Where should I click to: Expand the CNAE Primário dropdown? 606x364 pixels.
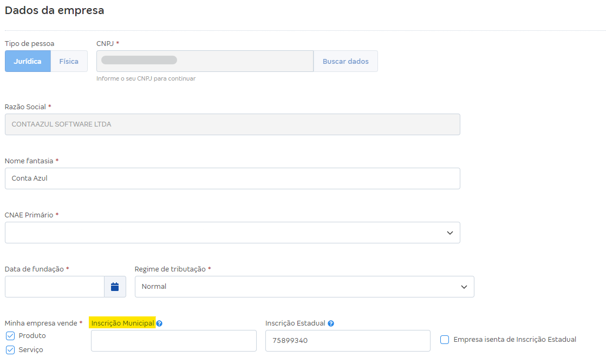pos(232,233)
